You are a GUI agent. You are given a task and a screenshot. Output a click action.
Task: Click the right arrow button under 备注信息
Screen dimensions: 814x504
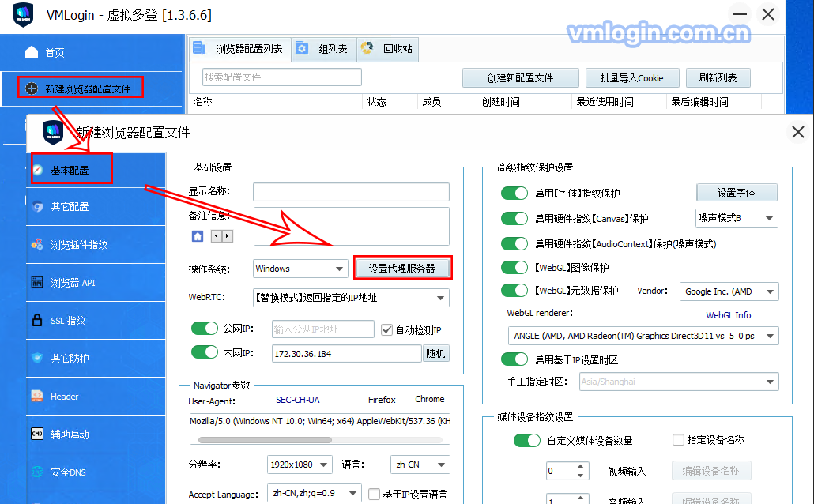tap(228, 236)
